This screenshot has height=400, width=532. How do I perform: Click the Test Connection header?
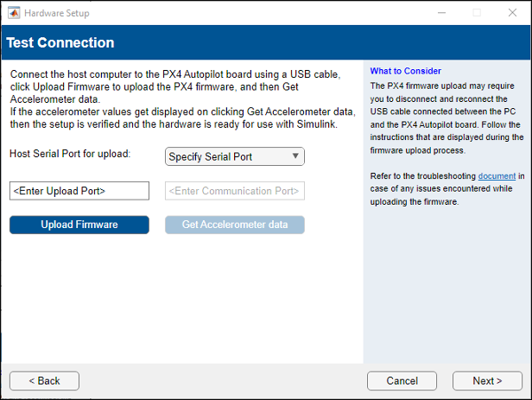coord(60,43)
